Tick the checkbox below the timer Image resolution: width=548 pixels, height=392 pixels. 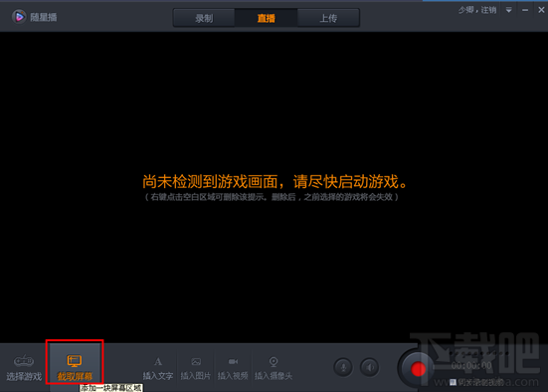tap(453, 382)
